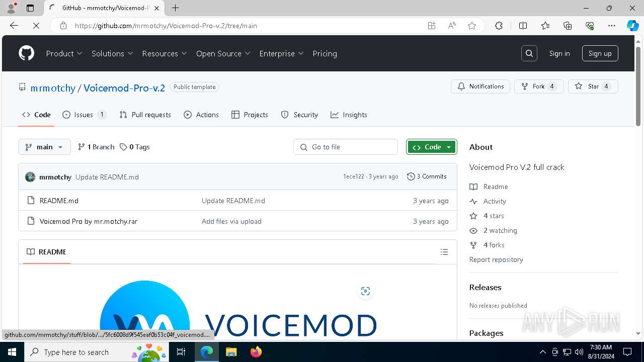This screenshot has height=362, width=644.
Task: Open the 3 Commits history
Action: [x=427, y=176]
